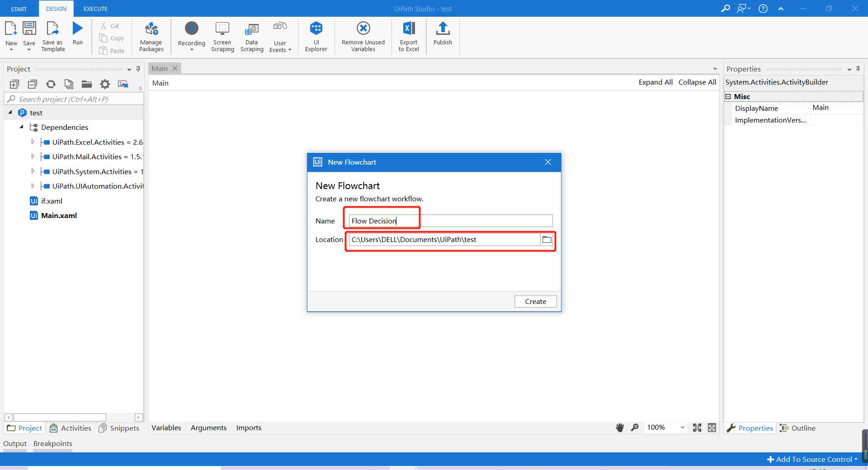Click the search icon in title bar
The image size is (868, 470).
click(x=725, y=9)
